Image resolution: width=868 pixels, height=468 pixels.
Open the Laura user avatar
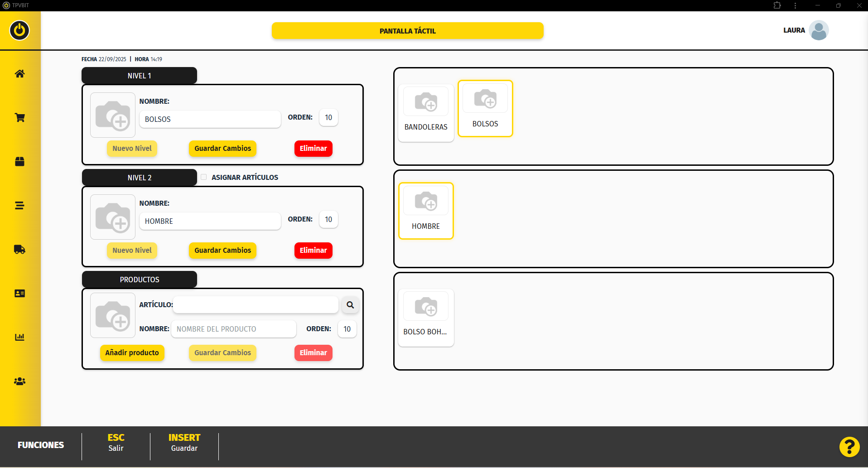click(x=819, y=30)
